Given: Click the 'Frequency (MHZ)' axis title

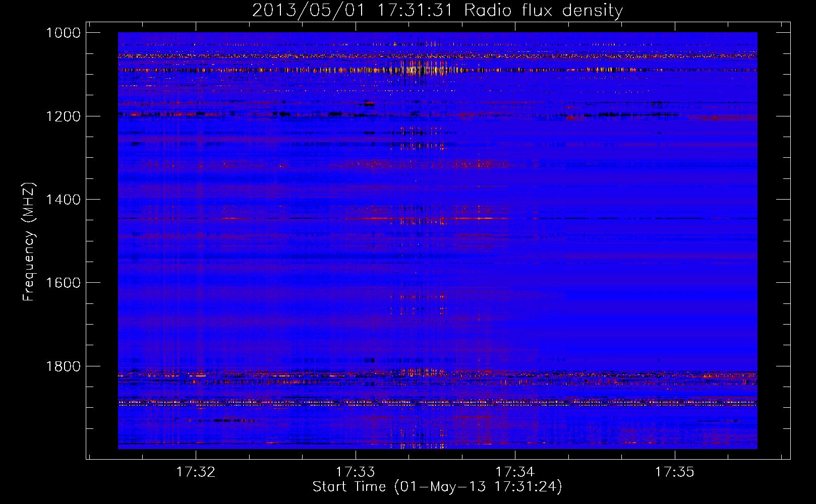Looking at the screenshot, I should (29, 242).
